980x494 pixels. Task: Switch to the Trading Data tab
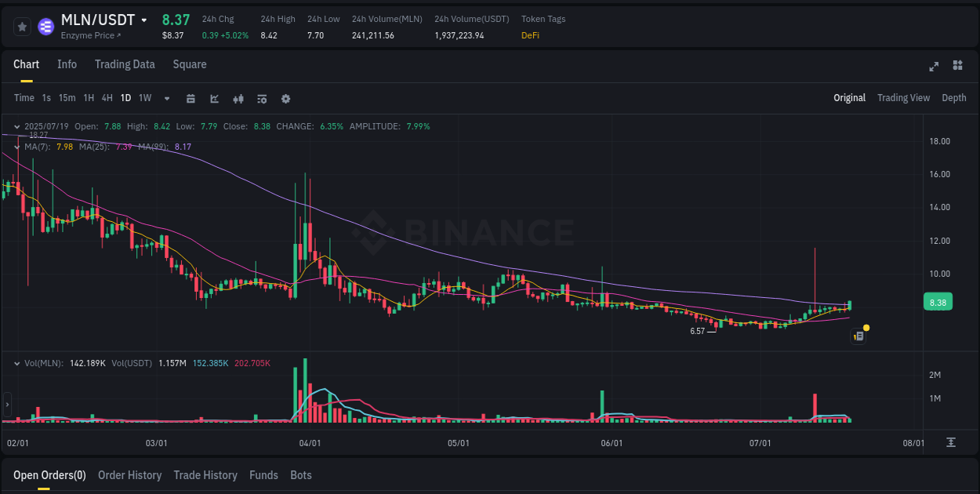coord(125,64)
